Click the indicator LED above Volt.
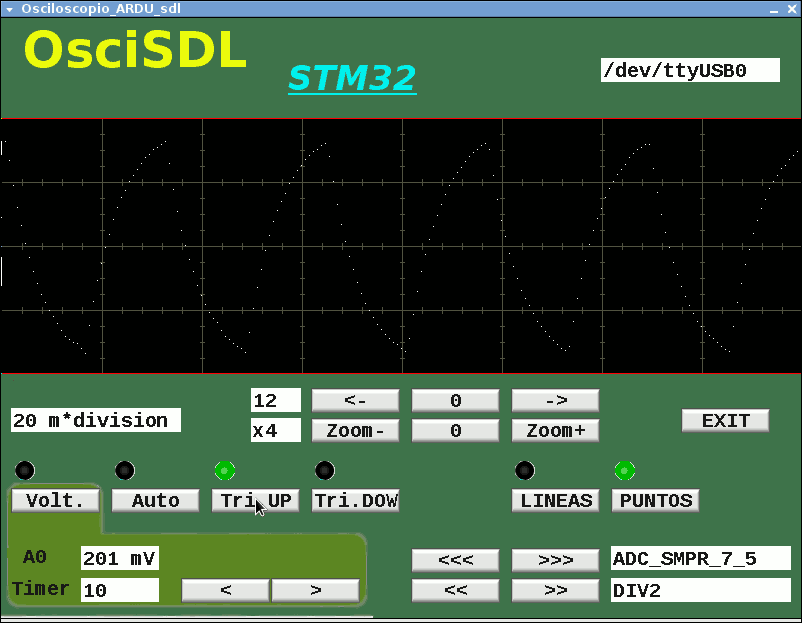 pyautogui.click(x=25, y=470)
